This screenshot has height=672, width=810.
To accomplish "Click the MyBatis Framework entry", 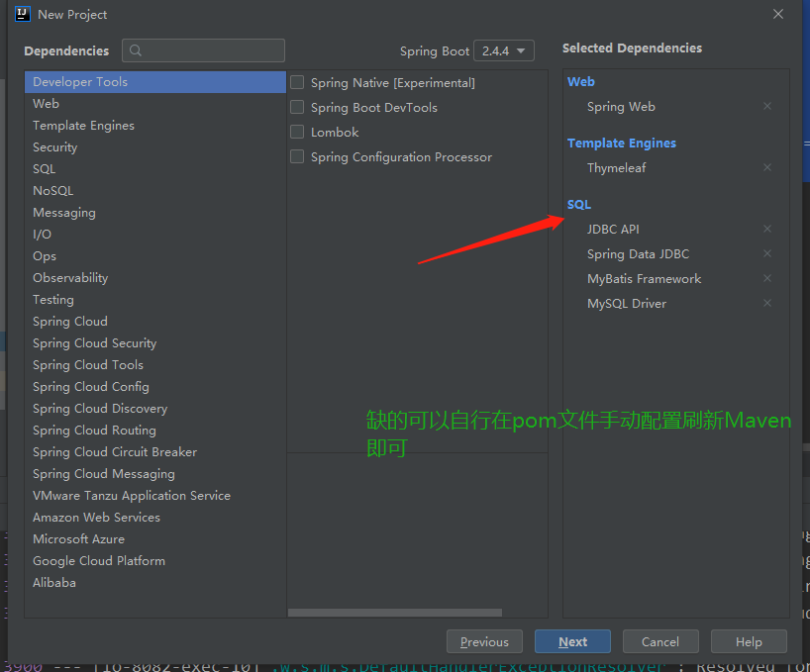I will [x=645, y=279].
